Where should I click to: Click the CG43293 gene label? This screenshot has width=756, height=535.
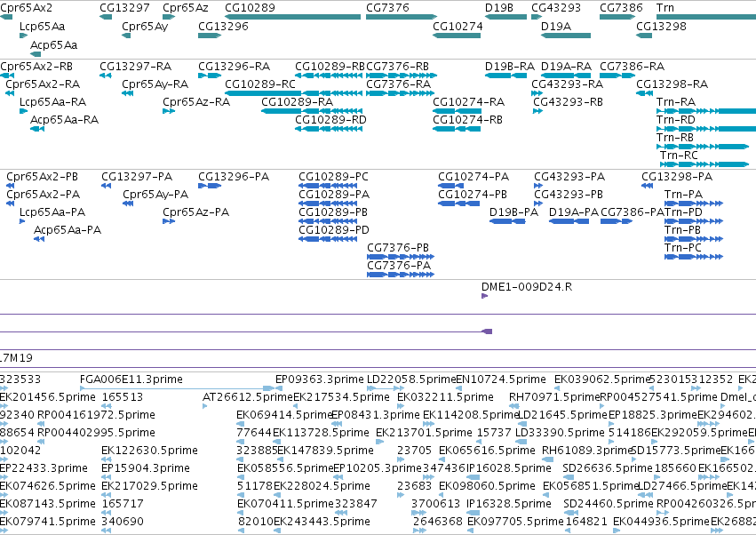[x=556, y=8]
